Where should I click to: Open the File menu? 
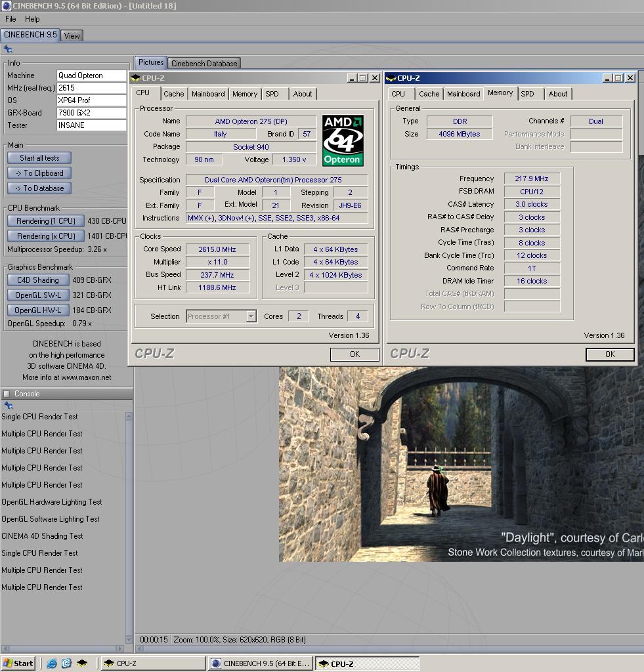11,19
